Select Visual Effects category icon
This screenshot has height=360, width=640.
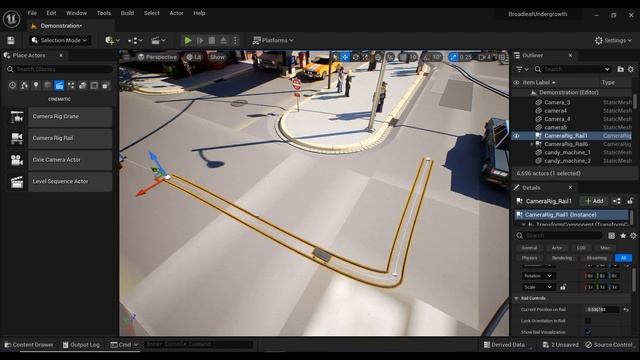pyautogui.click(x=71, y=85)
